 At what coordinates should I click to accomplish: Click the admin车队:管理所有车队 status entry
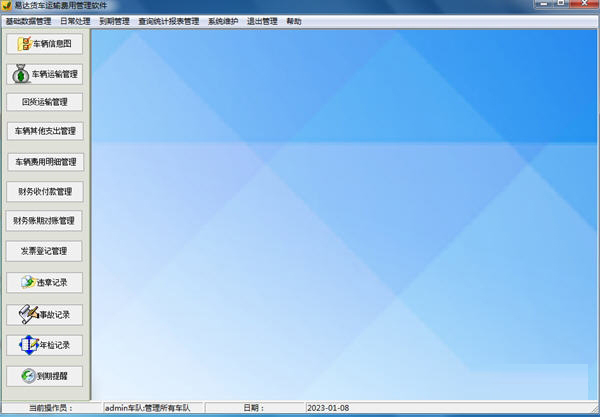(x=147, y=408)
